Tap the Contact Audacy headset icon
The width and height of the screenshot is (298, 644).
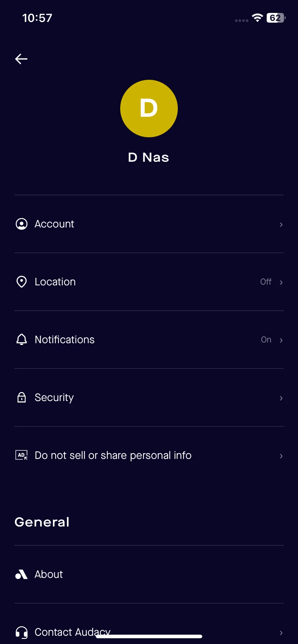tap(22, 632)
